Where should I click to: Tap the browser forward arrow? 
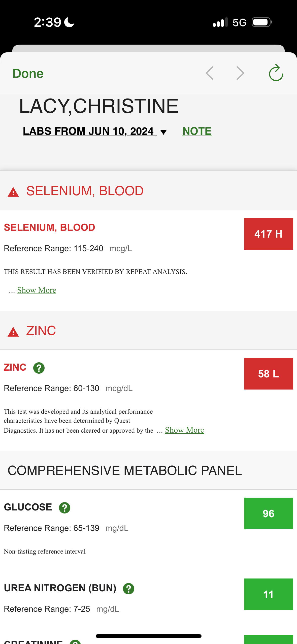coord(241,73)
